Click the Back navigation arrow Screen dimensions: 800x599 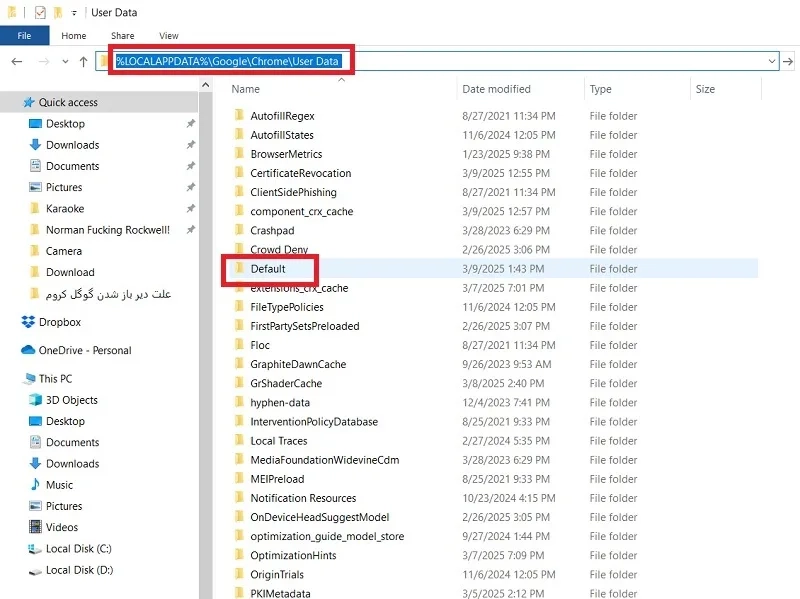[x=17, y=62]
